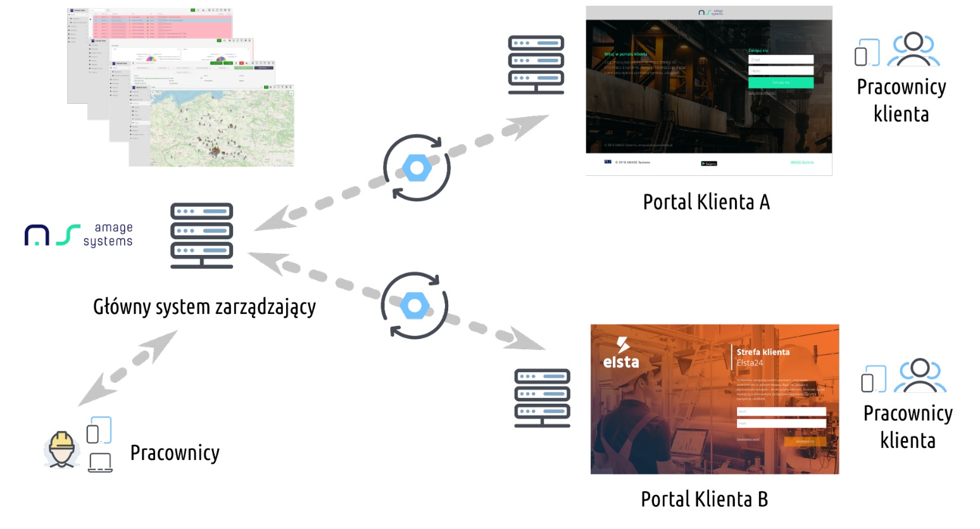The image size is (980, 529).
Task: Click the large amage systems logo
Action: tap(79, 235)
